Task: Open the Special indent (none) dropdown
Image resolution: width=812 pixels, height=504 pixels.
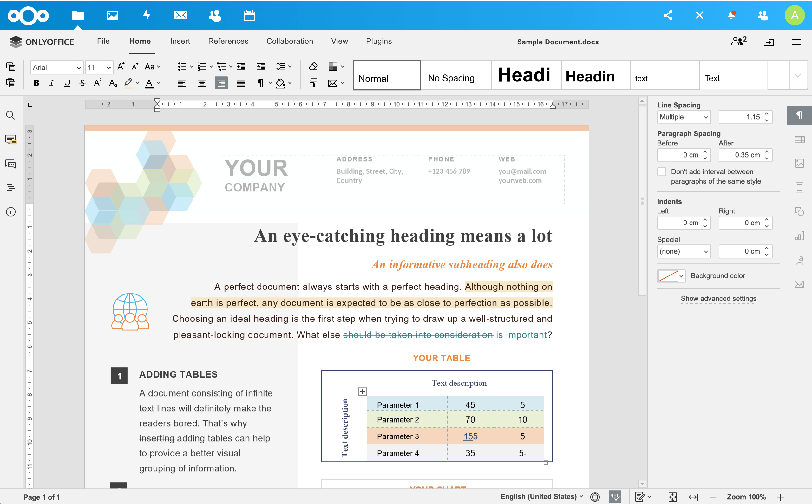Action: click(x=684, y=251)
